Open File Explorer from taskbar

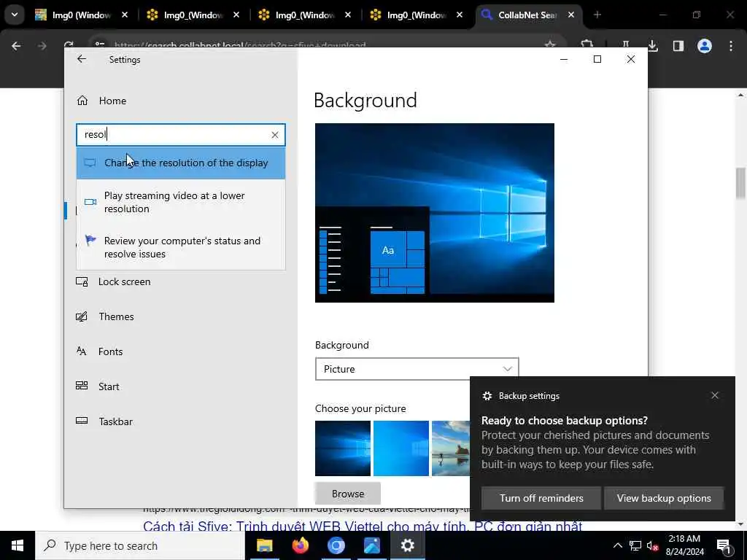click(264, 545)
